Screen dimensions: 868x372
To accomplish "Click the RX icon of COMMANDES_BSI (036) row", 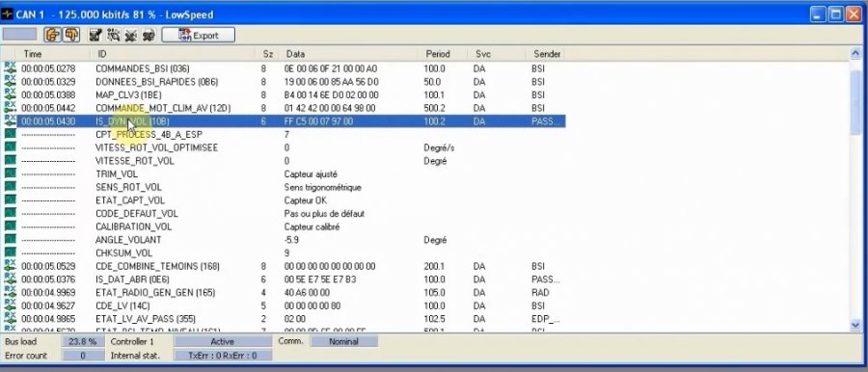I will pos(10,68).
